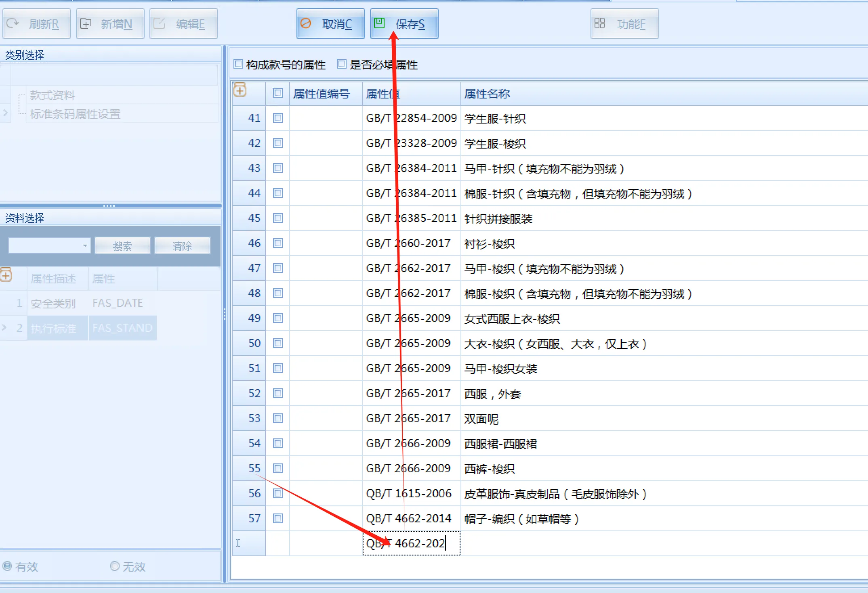Click the expand-all icon in attribute table header

coord(240,90)
